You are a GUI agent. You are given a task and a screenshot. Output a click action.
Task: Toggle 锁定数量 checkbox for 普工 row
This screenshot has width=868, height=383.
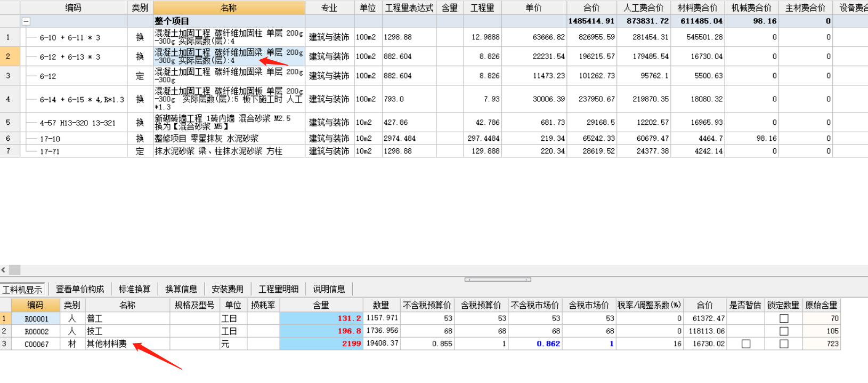pos(784,318)
